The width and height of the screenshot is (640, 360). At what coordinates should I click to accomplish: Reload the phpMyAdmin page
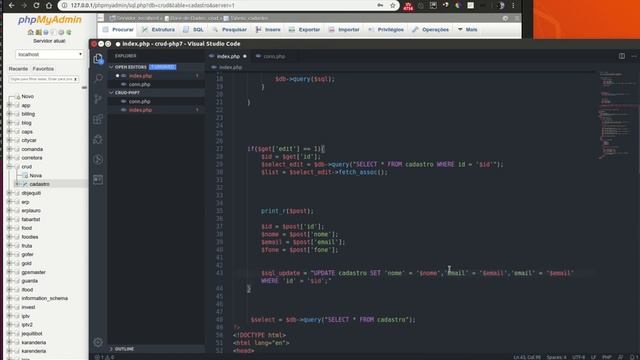tap(36, 5)
